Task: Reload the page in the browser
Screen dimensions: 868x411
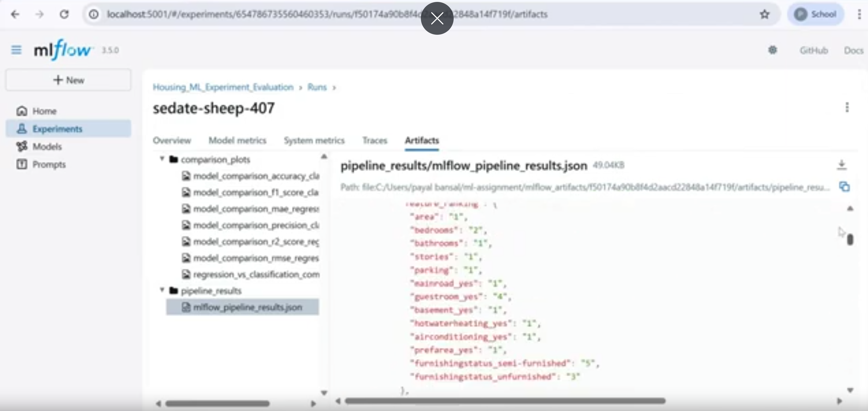Action: point(64,14)
